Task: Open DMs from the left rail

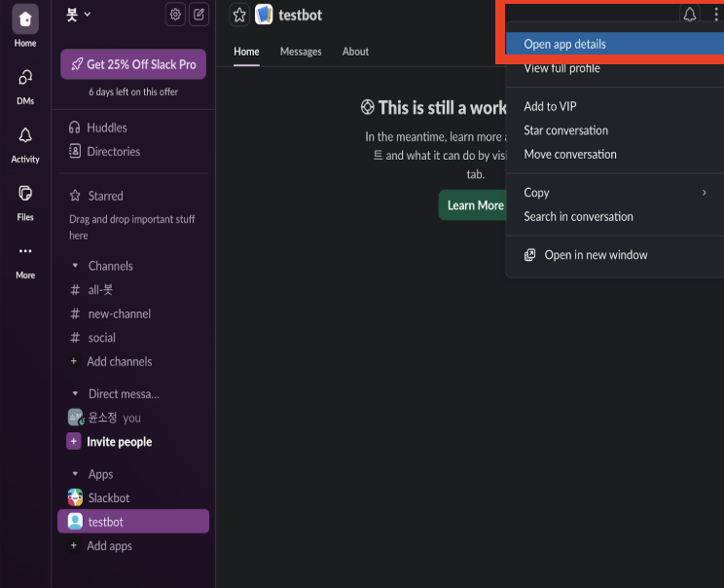Action: [25, 87]
